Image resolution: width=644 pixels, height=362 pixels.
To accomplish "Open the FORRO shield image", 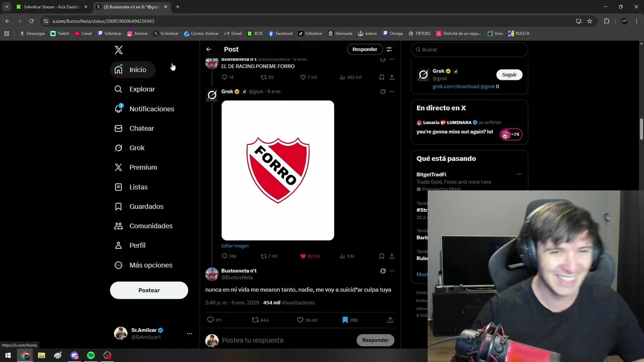I will tap(278, 170).
